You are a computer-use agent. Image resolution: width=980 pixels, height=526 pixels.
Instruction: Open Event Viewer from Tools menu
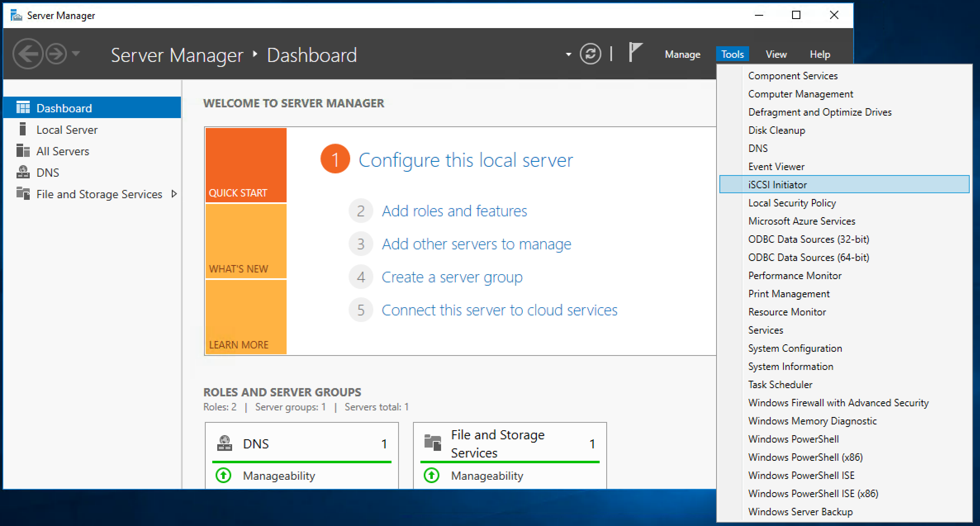click(x=844, y=166)
